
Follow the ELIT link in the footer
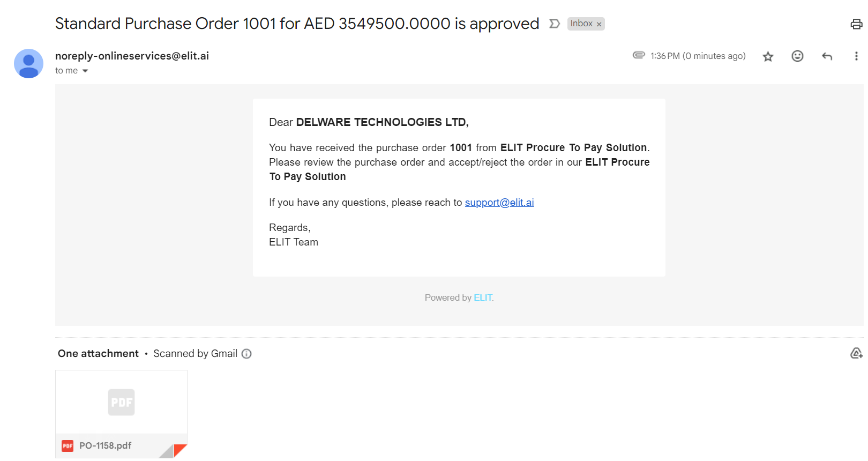tap(483, 298)
